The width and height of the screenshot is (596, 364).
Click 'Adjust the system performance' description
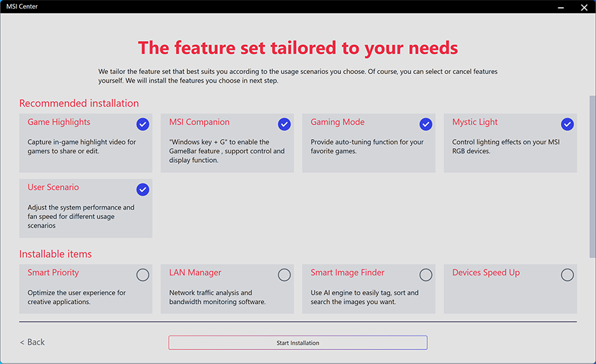81,216
